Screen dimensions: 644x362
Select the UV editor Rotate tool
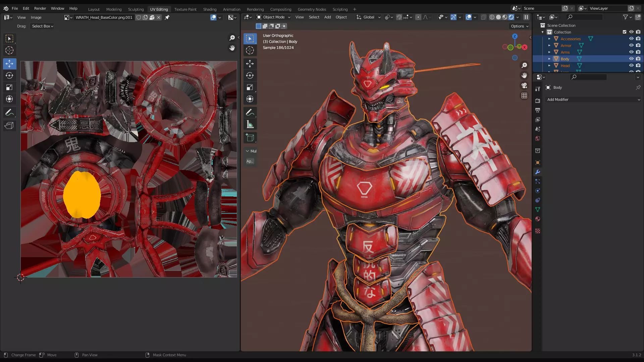point(9,76)
